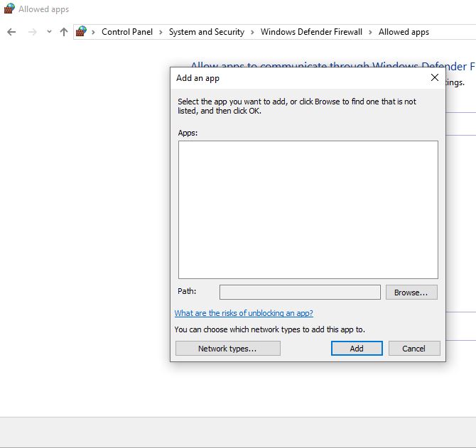Go back using the back arrow
Image resolution: width=476 pixels, height=448 pixels.
[x=11, y=32]
